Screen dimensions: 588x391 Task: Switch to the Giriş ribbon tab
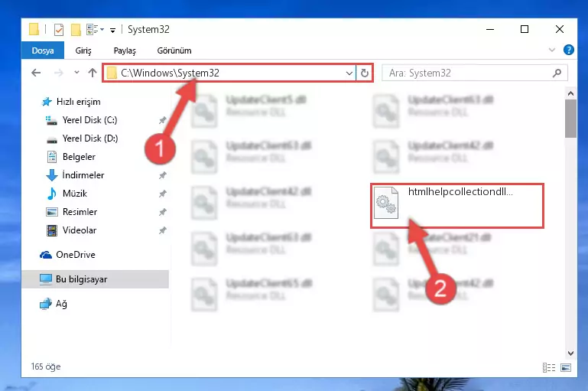[x=83, y=51]
